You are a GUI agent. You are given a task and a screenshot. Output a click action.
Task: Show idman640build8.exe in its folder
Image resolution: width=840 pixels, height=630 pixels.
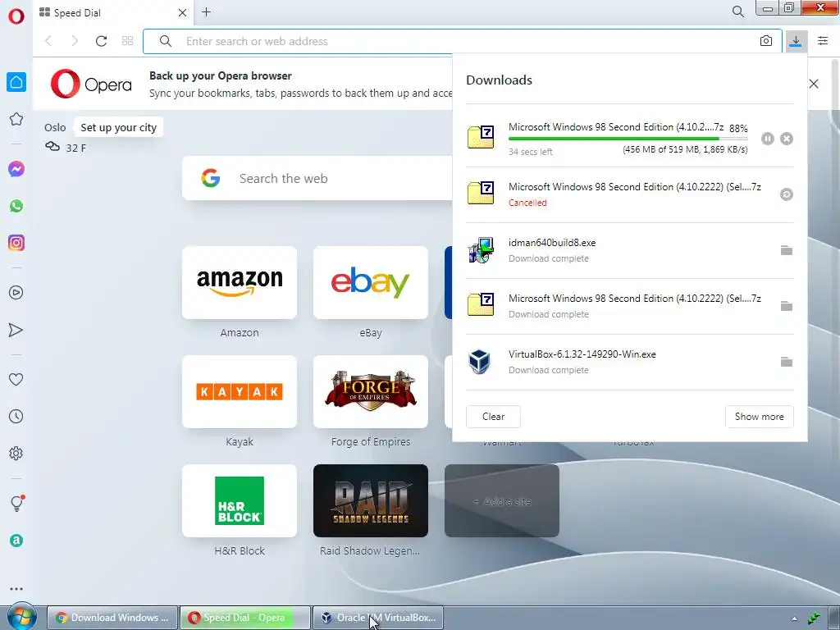(x=787, y=250)
